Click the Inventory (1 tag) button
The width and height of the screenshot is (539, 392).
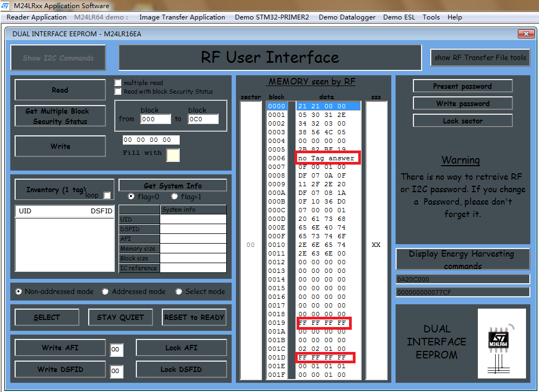(x=64, y=190)
